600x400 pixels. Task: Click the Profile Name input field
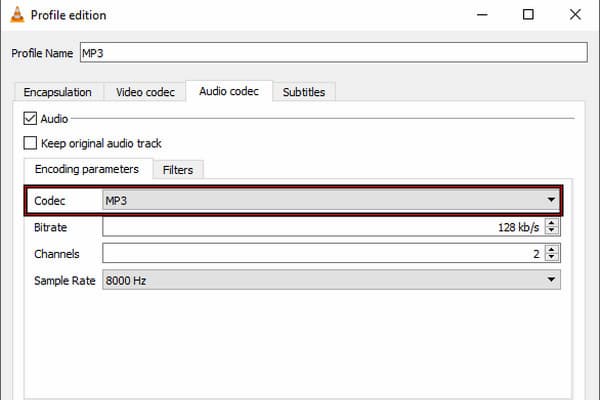334,52
